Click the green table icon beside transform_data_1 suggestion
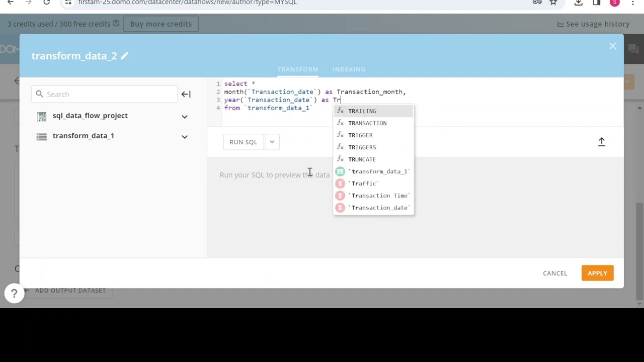 340,171
